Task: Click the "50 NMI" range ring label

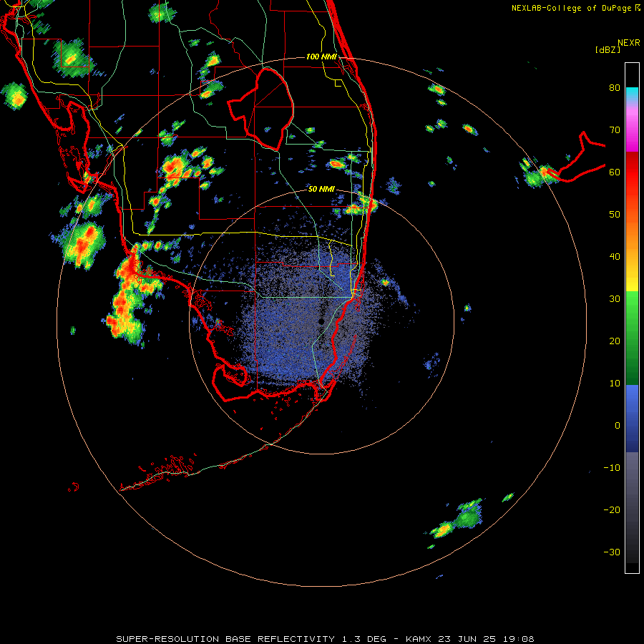Action: pyautogui.click(x=321, y=190)
